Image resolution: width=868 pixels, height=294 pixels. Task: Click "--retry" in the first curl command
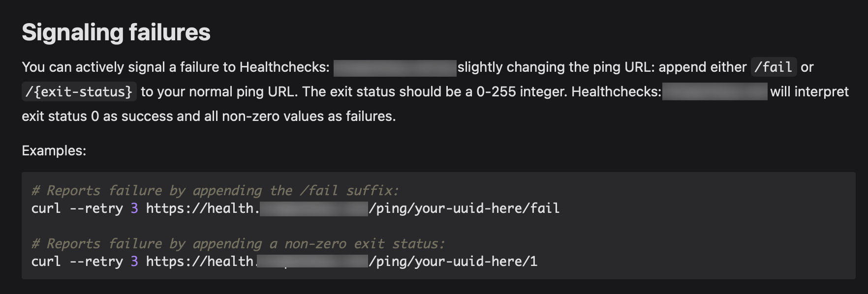tap(96, 208)
